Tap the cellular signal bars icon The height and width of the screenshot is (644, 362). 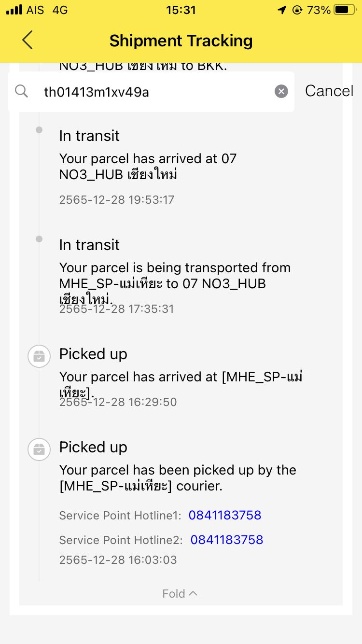[x=14, y=10]
